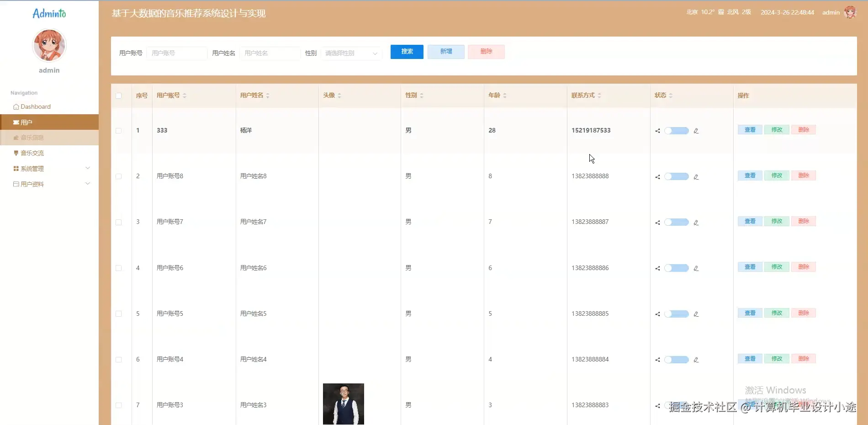868x425 pixels.
Task: Click 修改 for 用户账号5
Action: coord(777,313)
